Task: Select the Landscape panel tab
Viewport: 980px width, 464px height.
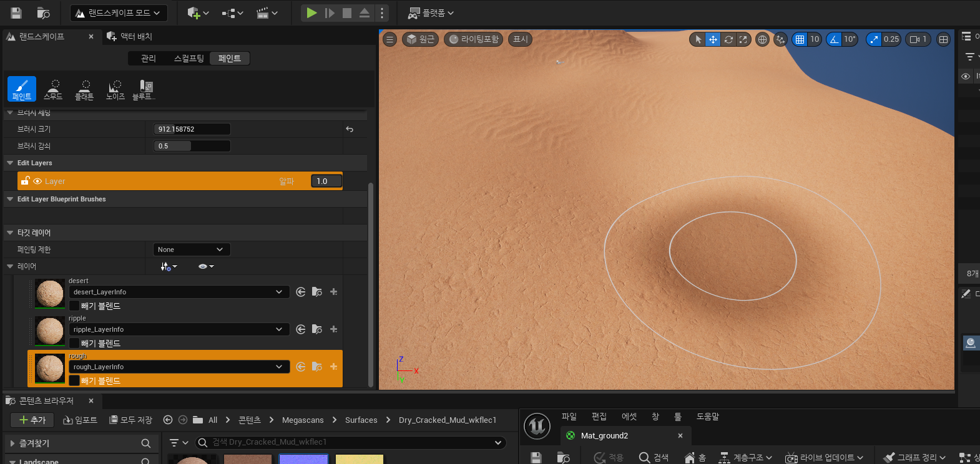Action: pyautogui.click(x=41, y=36)
